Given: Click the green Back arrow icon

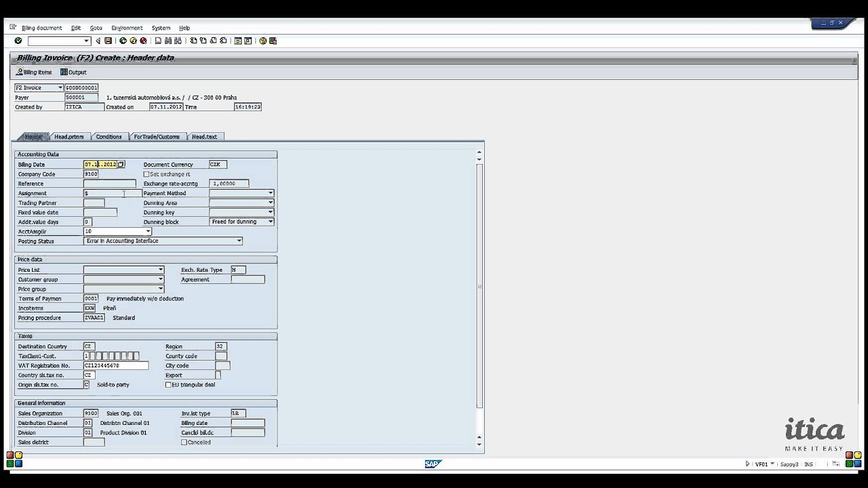Looking at the screenshot, I should (x=123, y=41).
